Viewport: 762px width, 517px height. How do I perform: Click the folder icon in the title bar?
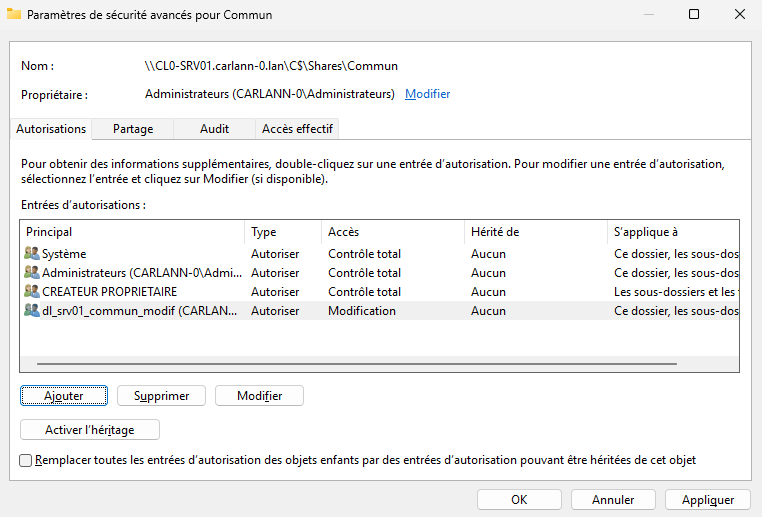(14, 14)
